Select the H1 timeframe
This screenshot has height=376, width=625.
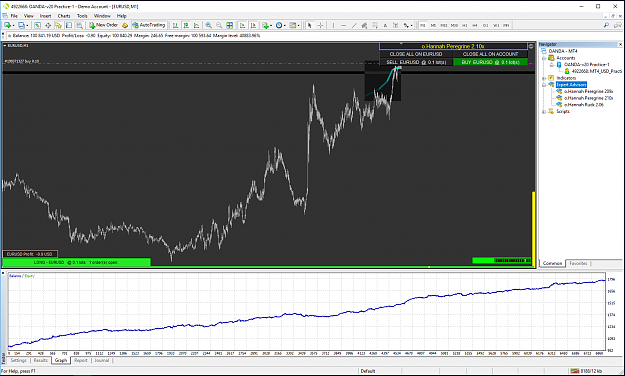(x=464, y=25)
